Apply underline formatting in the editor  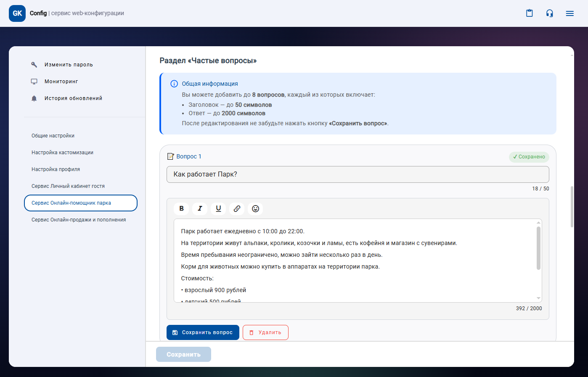[218, 208]
